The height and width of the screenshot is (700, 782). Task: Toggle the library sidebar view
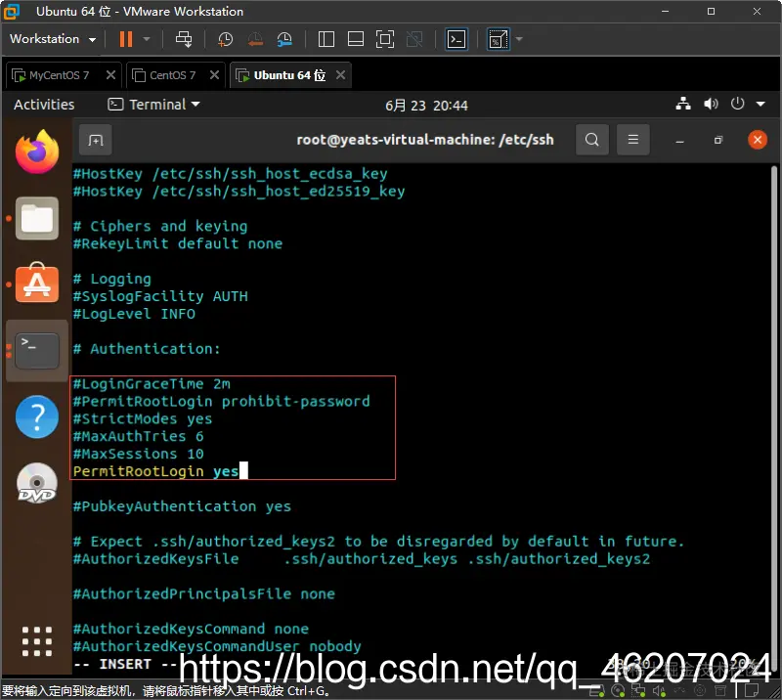(x=326, y=39)
